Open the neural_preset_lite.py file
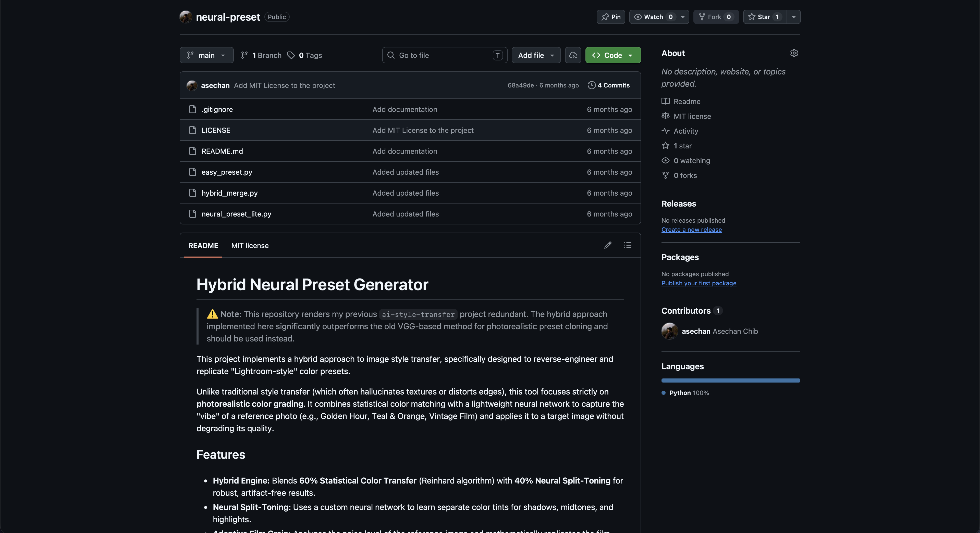980x533 pixels. pos(236,214)
